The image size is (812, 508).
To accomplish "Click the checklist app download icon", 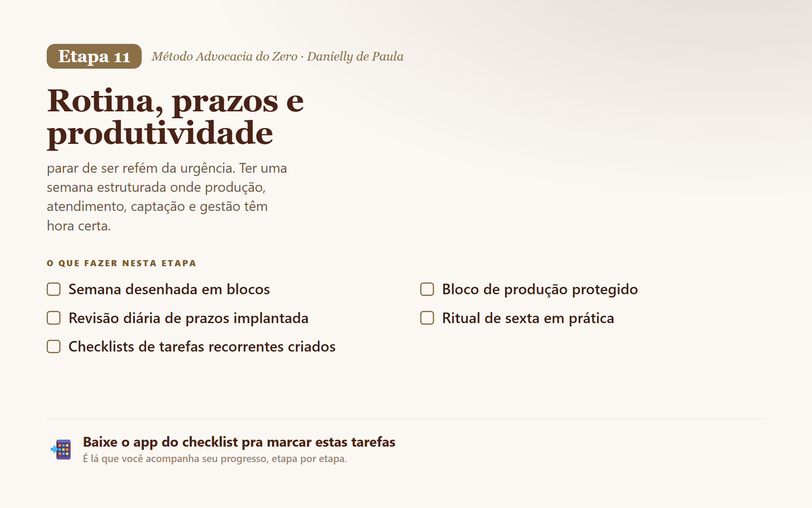I will [x=61, y=449].
